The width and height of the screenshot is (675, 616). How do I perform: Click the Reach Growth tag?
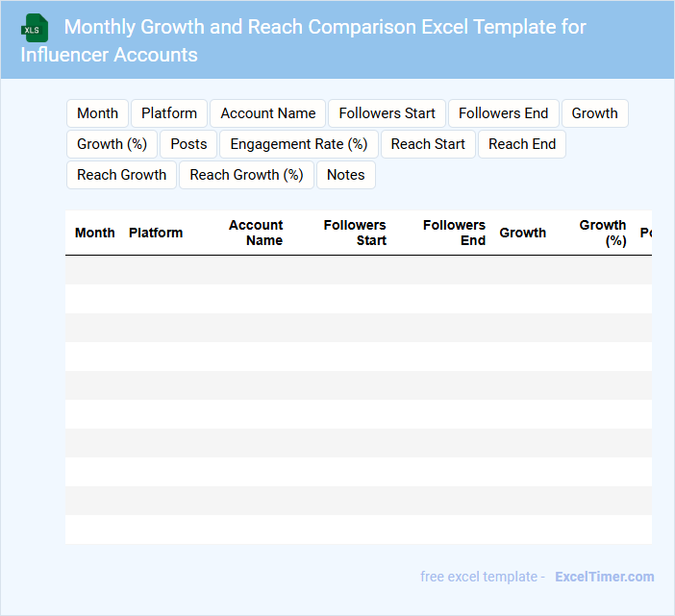(x=121, y=175)
